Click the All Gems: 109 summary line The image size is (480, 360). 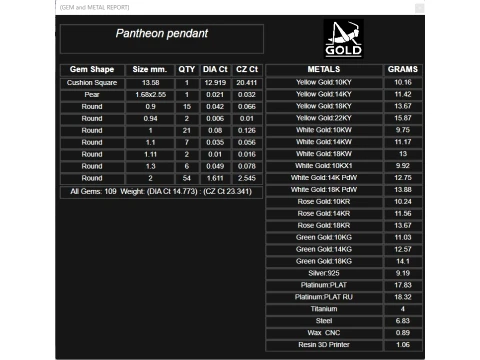point(161,192)
